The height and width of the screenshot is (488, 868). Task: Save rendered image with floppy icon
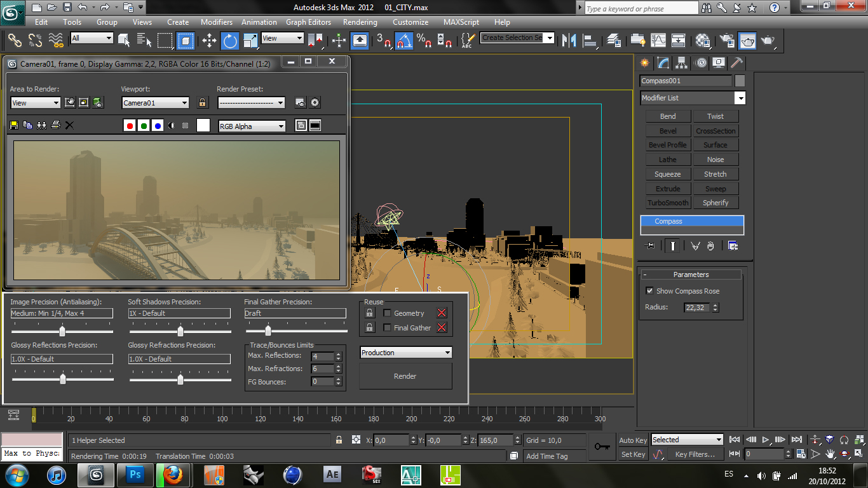tap(14, 125)
